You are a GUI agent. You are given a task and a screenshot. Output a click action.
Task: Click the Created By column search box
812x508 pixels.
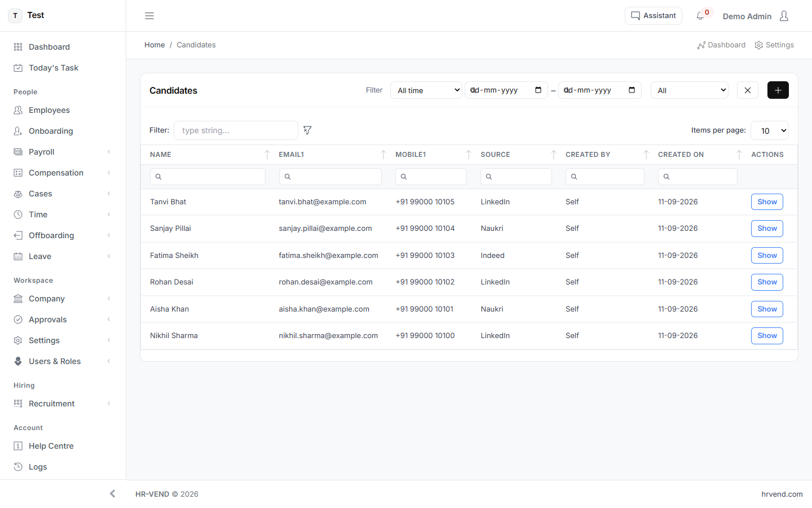tap(605, 177)
